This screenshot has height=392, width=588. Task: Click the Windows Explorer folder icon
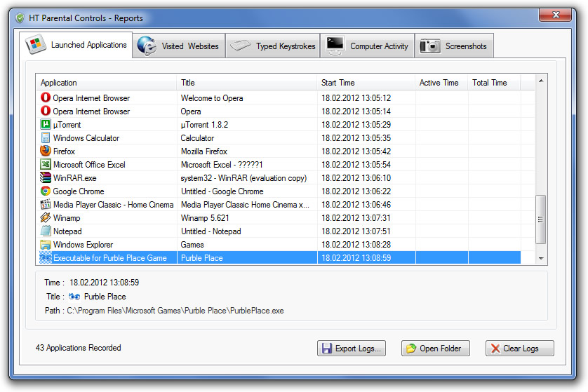46,244
